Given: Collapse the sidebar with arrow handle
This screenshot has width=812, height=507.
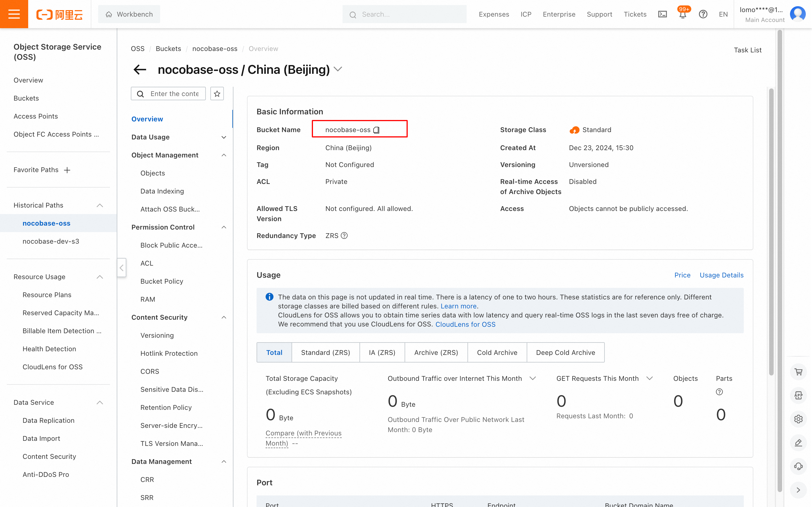Looking at the screenshot, I should tap(122, 268).
